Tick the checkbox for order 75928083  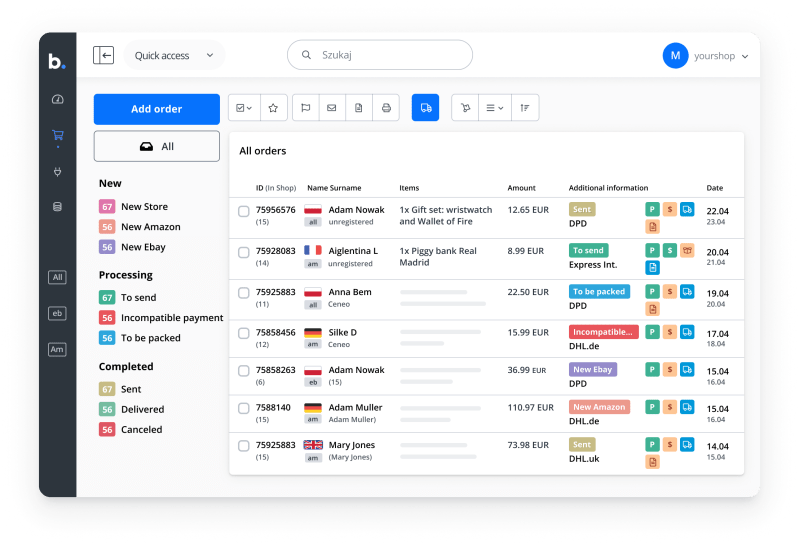pos(244,252)
